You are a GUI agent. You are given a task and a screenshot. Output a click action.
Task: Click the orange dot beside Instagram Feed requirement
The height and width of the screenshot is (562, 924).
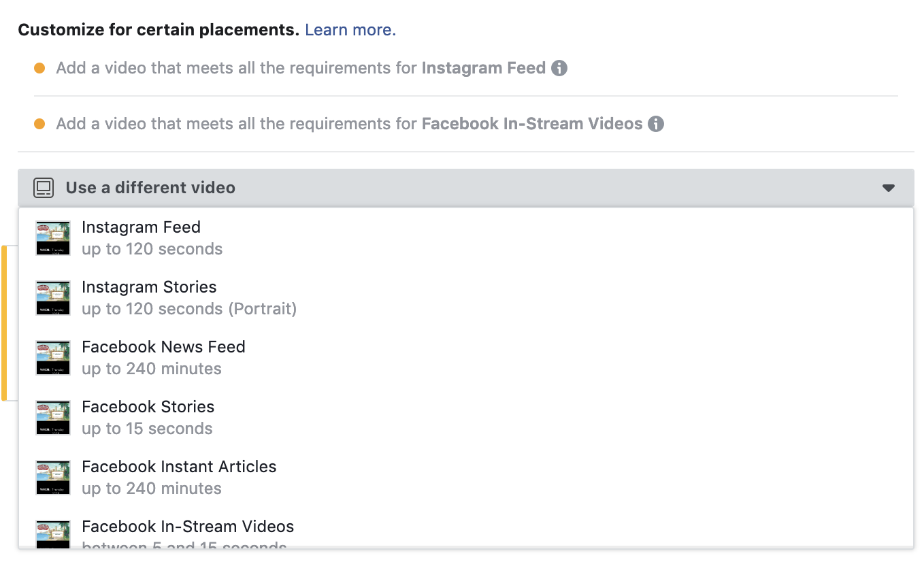pyautogui.click(x=39, y=68)
